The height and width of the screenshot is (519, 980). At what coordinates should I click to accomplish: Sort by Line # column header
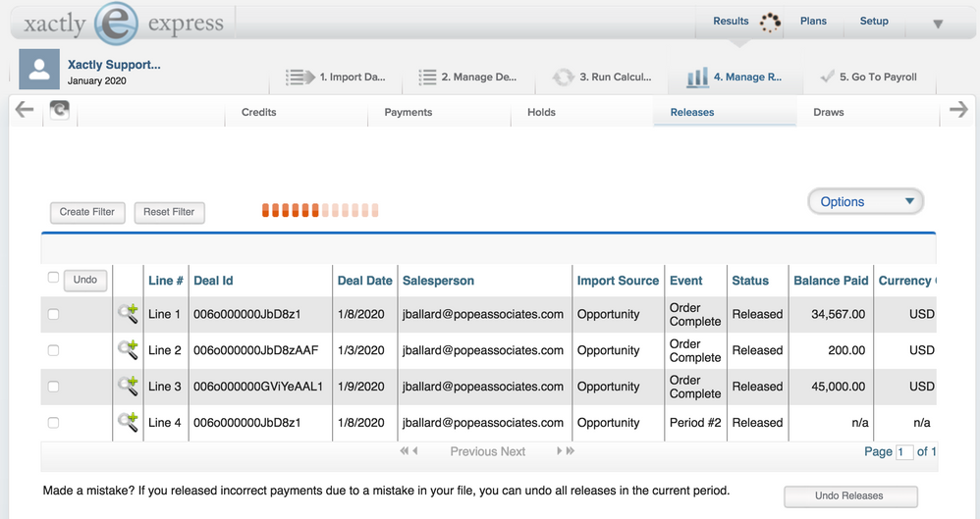point(165,281)
